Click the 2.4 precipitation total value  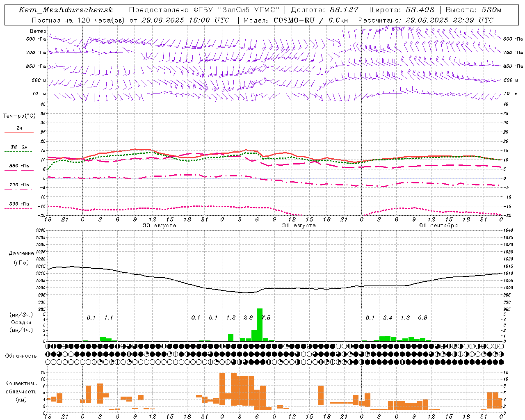(x=388, y=318)
